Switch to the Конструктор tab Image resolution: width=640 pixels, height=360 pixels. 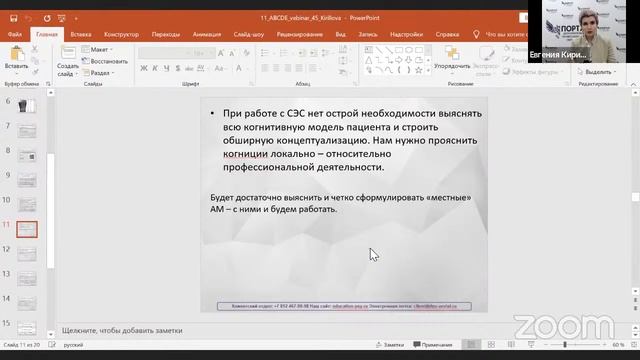pos(121,34)
